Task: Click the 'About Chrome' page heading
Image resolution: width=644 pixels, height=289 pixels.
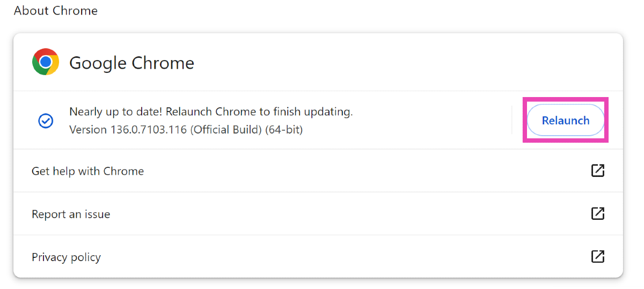Action: (56, 11)
